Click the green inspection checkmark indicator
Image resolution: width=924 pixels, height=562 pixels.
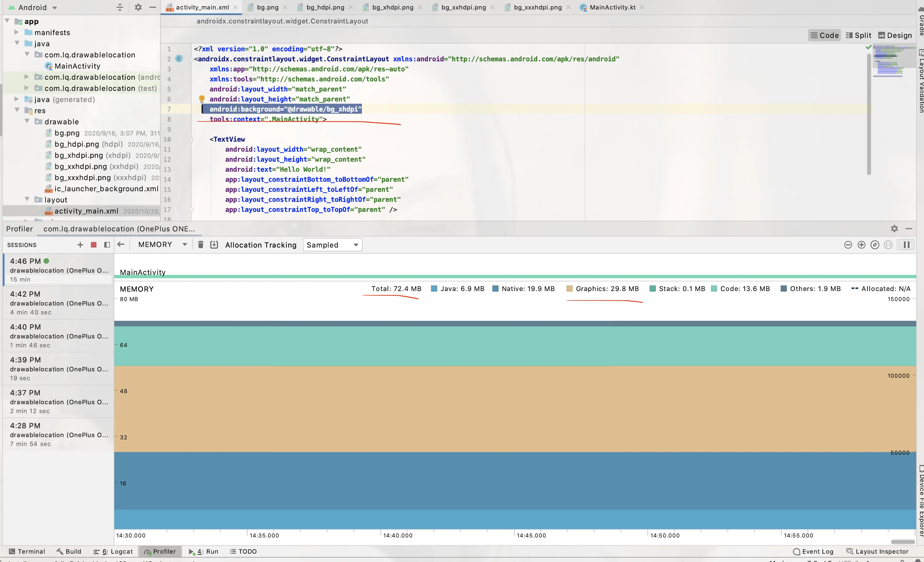pyautogui.click(x=869, y=47)
